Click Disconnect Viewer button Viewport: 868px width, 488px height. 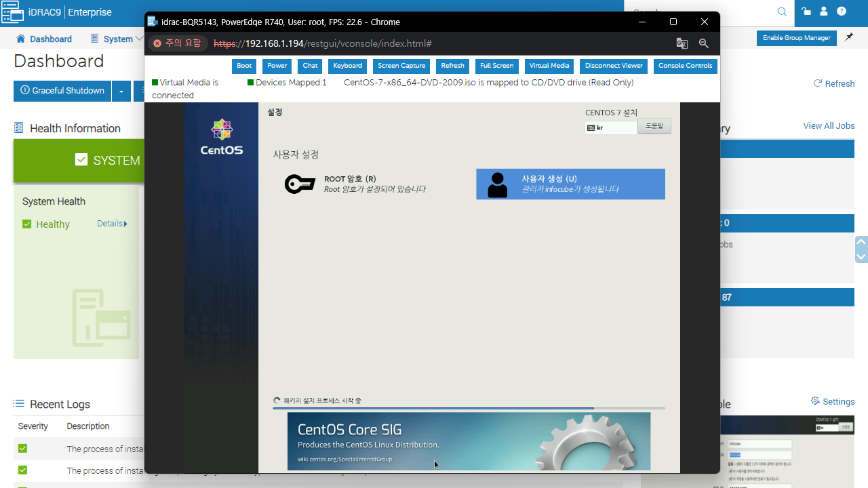[614, 66]
